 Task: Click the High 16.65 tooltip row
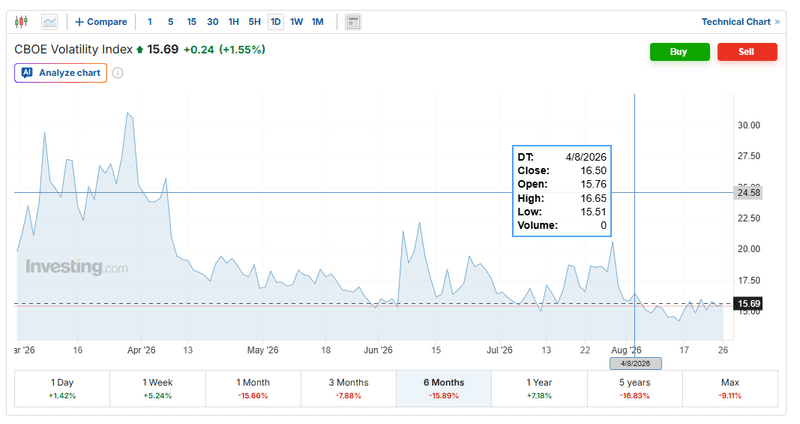(562, 198)
